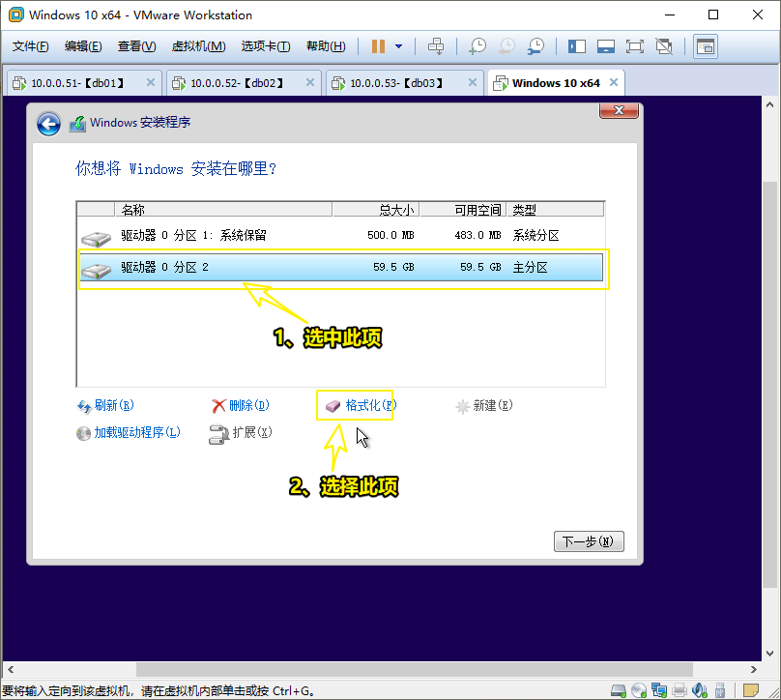The image size is (781, 700).
Task: Click the printer status icon
Action: coord(680,690)
